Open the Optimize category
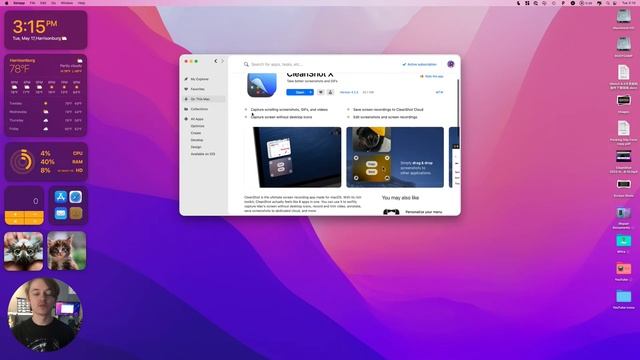640x360 pixels. [x=198, y=126]
